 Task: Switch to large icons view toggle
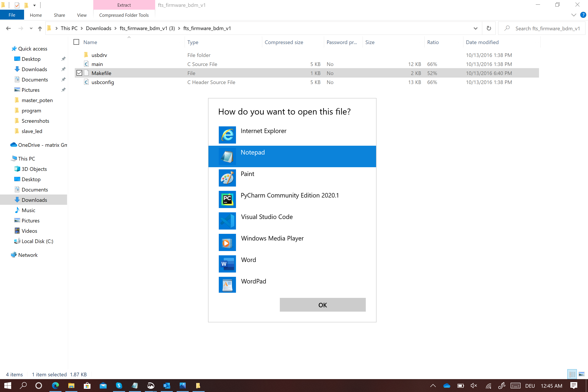click(x=582, y=374)
